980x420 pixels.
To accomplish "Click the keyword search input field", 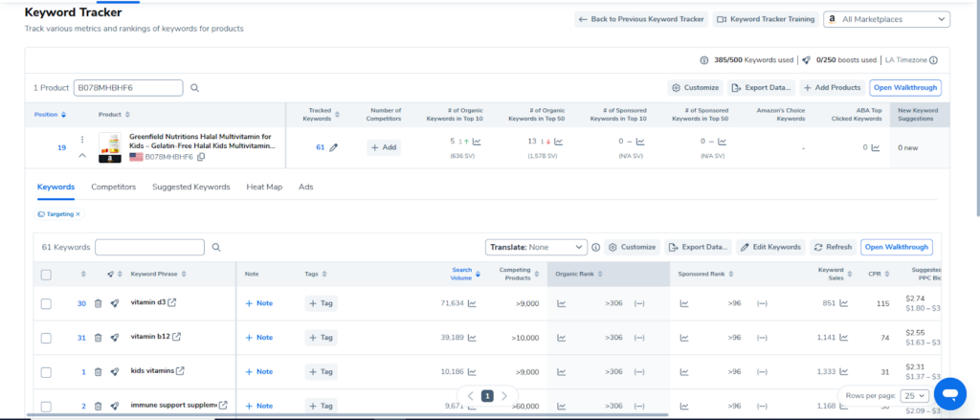I will pos(149,247).
